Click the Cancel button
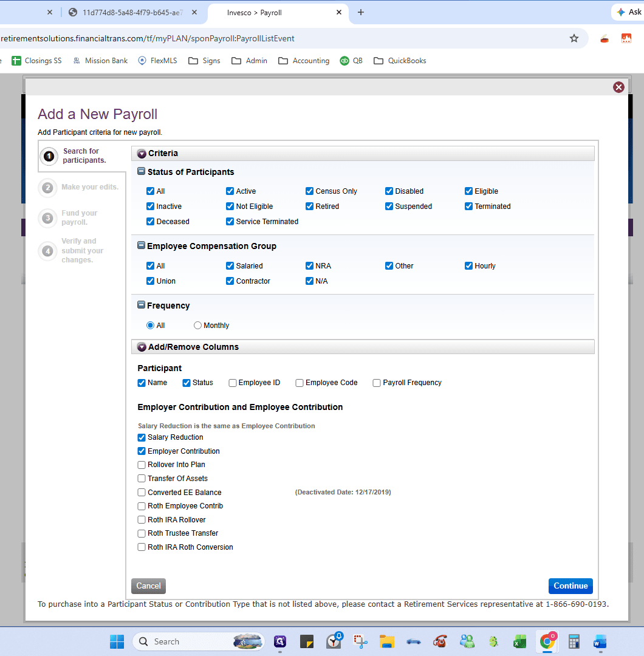 coord(149,586)
